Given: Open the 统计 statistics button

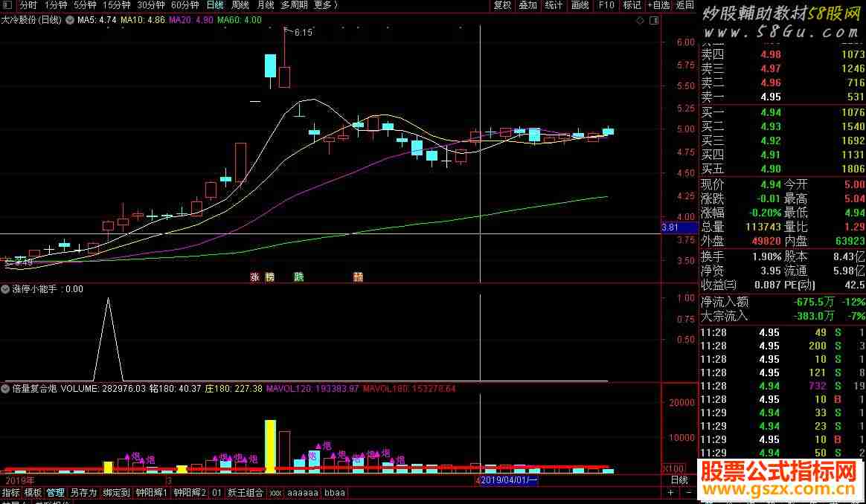Looking at the screenshot, I should 554,5.
